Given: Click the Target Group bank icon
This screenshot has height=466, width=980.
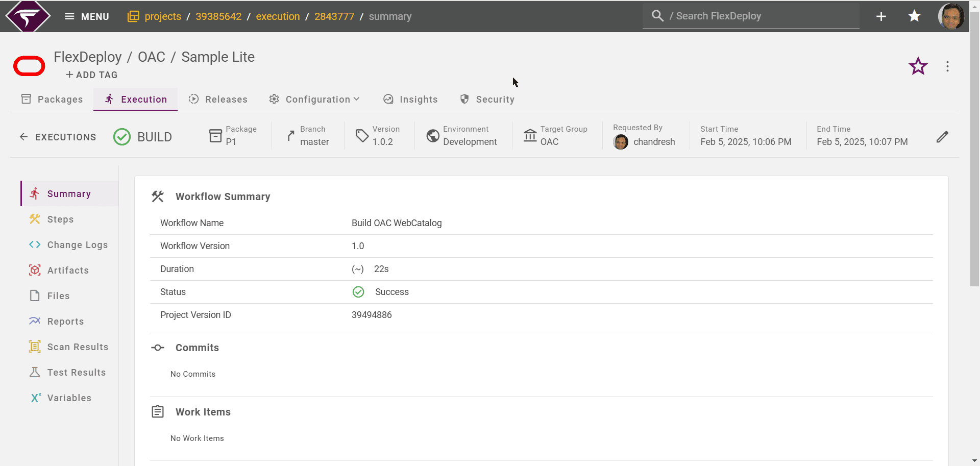Looking at the screenshot, I should point(530,136).
